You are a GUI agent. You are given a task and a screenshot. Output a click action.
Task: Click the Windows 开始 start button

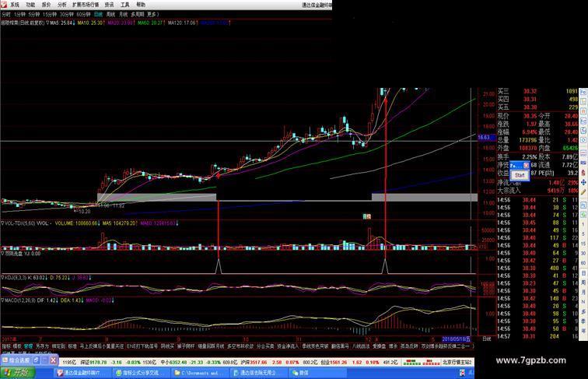(x=18, y=373)
